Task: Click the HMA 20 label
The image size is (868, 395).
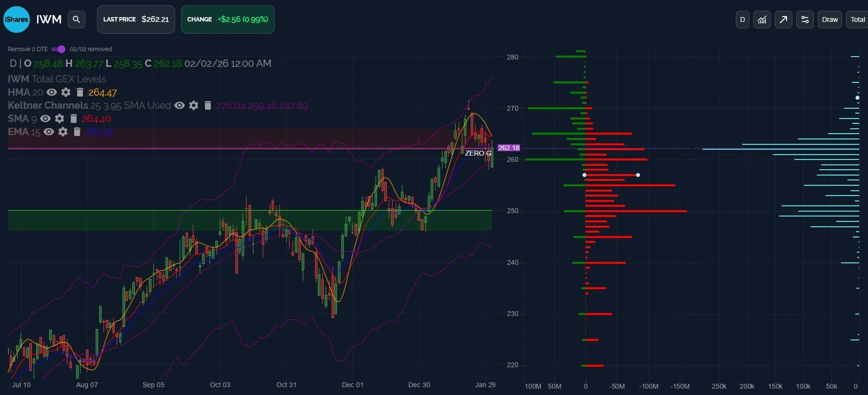Action: pyautogui.click(x=25, y=92)
